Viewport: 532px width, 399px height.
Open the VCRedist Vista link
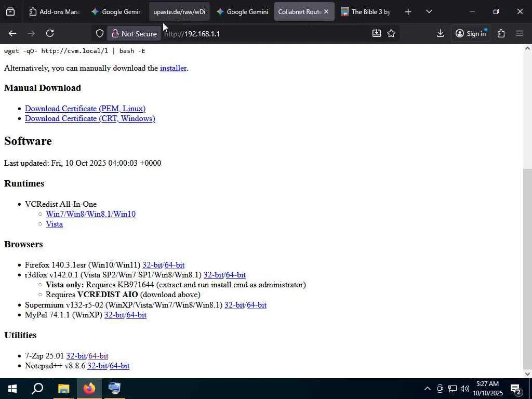tap(54, 224)
